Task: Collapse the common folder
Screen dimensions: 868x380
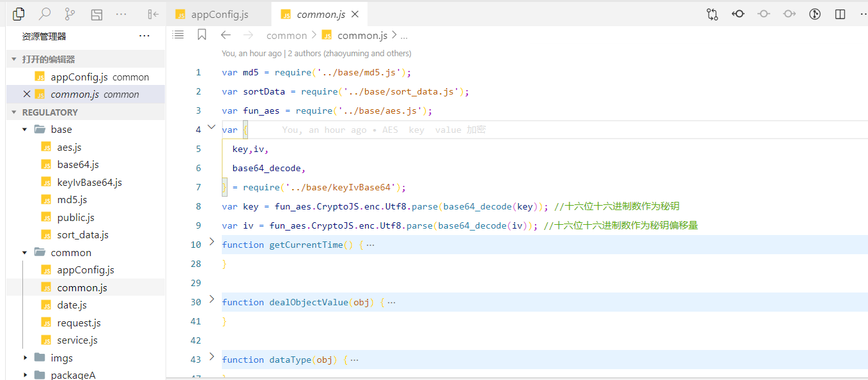Action: pyautogui.click(x=25, y=252)
